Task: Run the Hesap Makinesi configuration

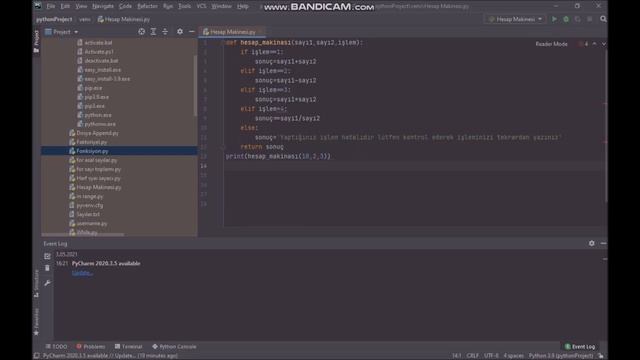Action: pyautogui.click(x=554, y=19)
